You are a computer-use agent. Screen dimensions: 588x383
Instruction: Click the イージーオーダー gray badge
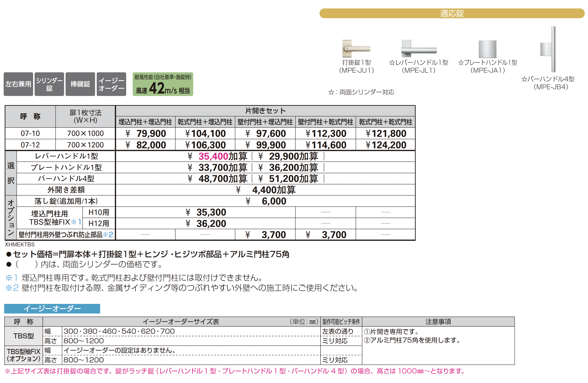pyautogui.click(x=111, y=84)
